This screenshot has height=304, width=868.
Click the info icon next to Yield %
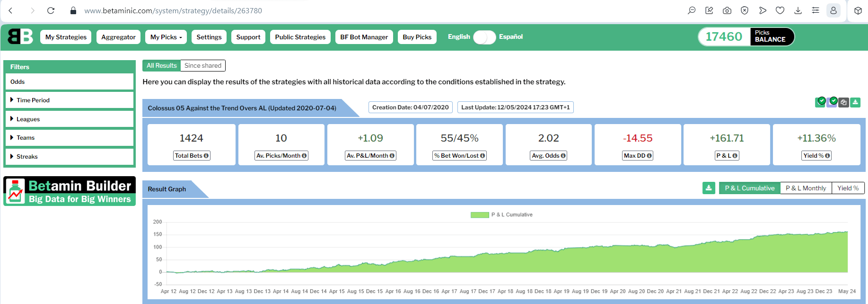pyautogui.click(x=828, y=156)
